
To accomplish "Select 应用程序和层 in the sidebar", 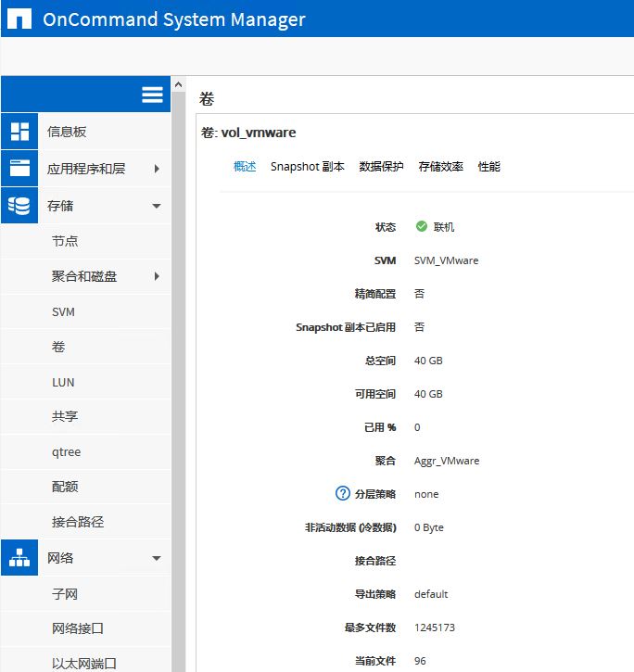I will click(86, 169).
